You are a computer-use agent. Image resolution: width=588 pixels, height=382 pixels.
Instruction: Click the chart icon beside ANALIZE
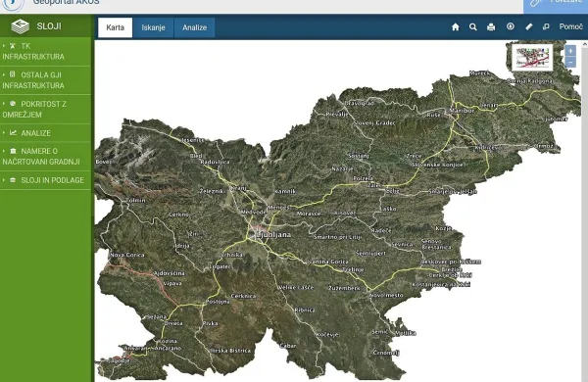pos(13,132)
